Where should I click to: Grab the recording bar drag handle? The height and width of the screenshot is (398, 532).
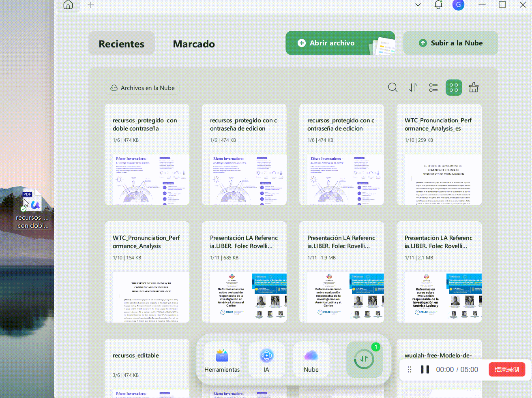click(x=410, y=370)
